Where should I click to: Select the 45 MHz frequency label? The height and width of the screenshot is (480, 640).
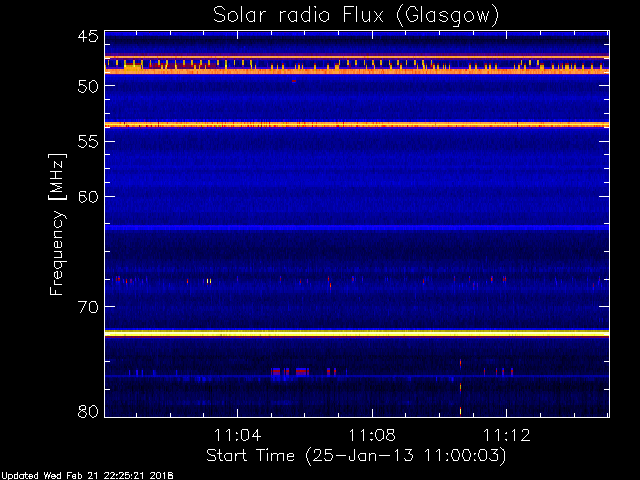(88, 36)
